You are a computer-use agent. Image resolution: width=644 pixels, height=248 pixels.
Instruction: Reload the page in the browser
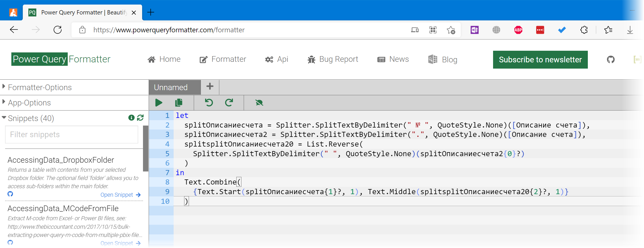[x=58, y=30]
